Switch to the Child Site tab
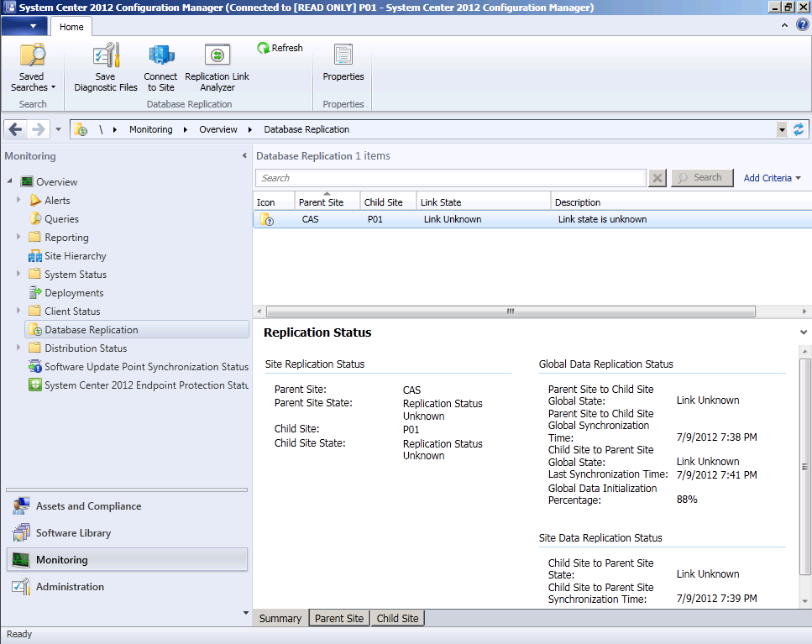The image size is (812, 644). [398, 618]
